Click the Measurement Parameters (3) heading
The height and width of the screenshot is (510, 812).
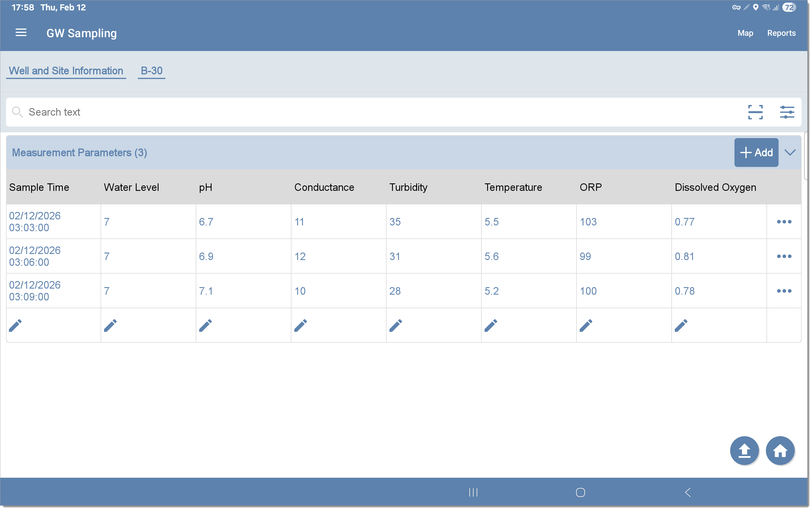pyautogui.click(x=79, y=153)
